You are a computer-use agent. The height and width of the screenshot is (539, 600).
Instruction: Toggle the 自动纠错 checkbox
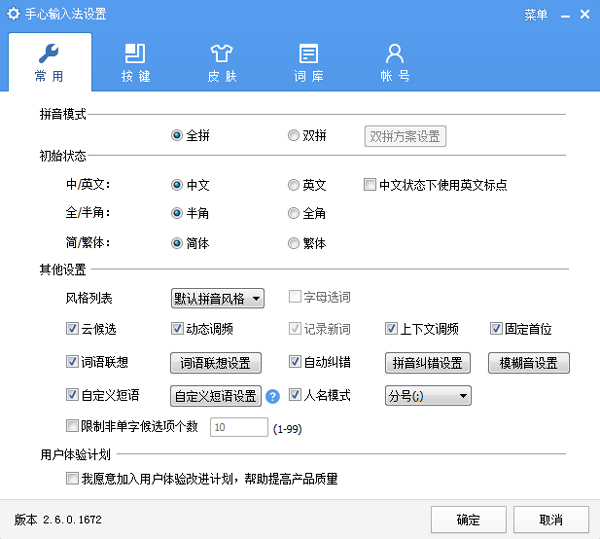295,362
